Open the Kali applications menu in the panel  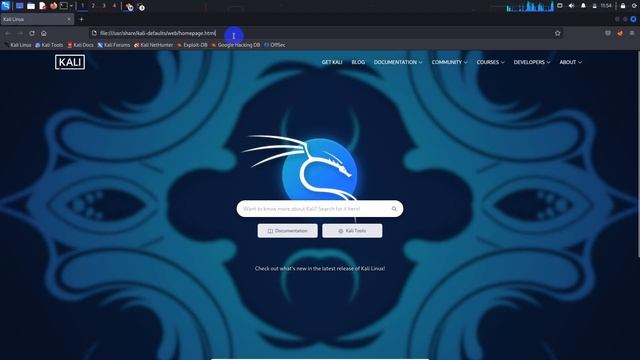[6, 6]
